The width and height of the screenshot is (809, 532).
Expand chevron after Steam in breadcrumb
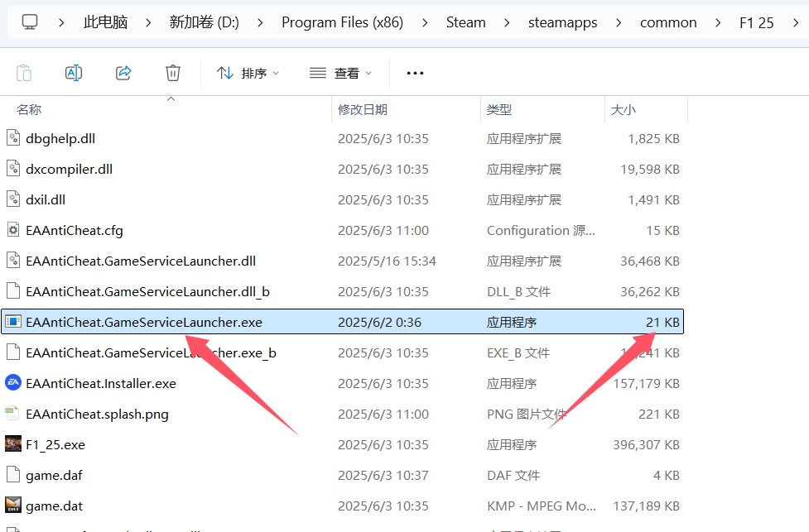tap(507, 22)
